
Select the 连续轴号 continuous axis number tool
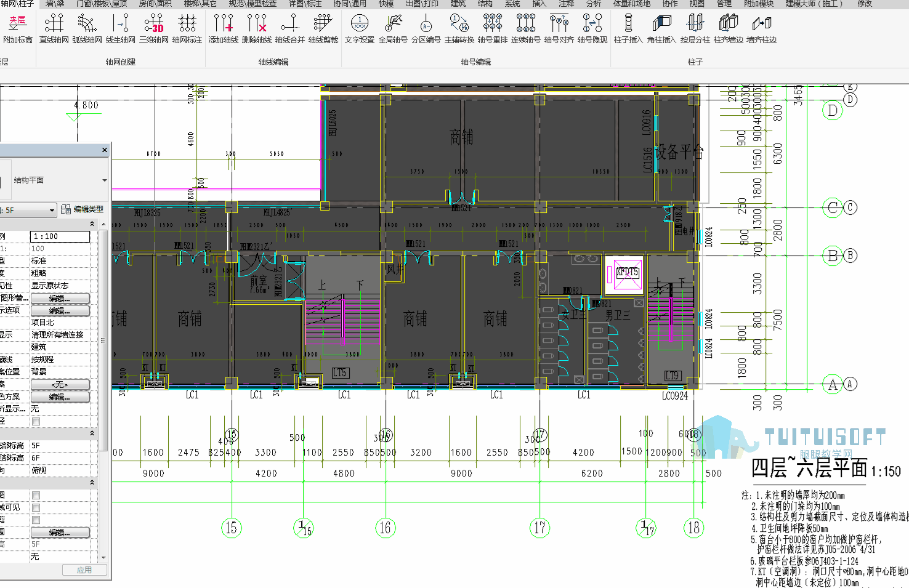(525, 28)
